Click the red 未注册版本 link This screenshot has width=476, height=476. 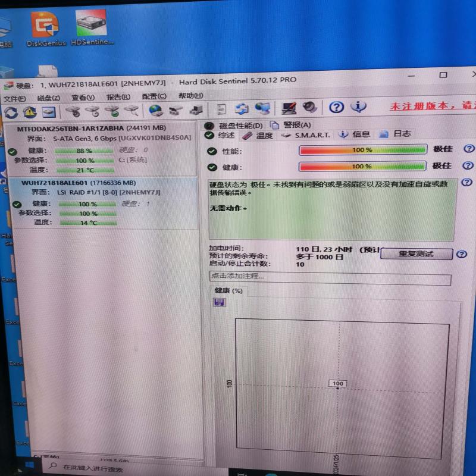433,106
